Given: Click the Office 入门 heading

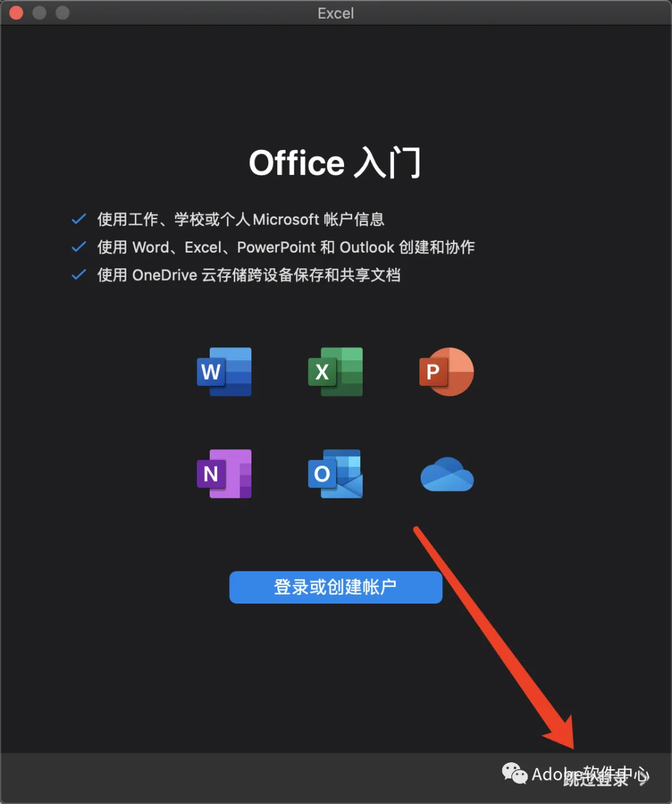Looking at the screenshot, I should [335, 163].
